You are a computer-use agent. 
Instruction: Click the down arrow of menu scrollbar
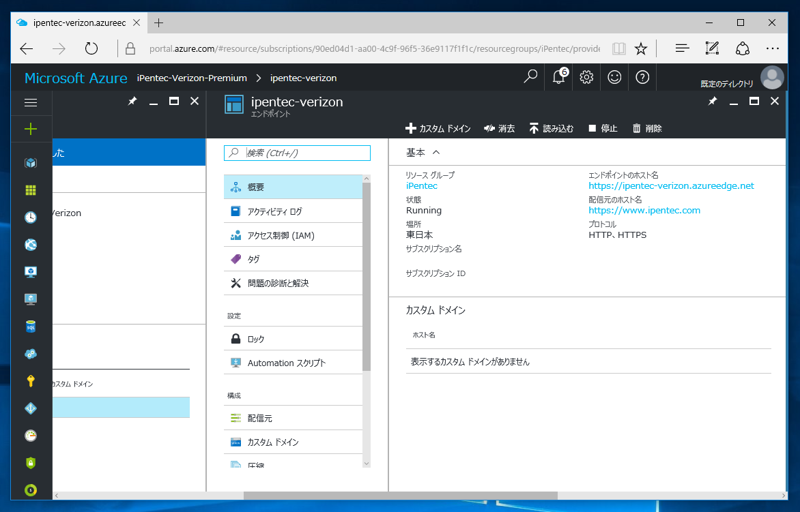coord(366,464)
